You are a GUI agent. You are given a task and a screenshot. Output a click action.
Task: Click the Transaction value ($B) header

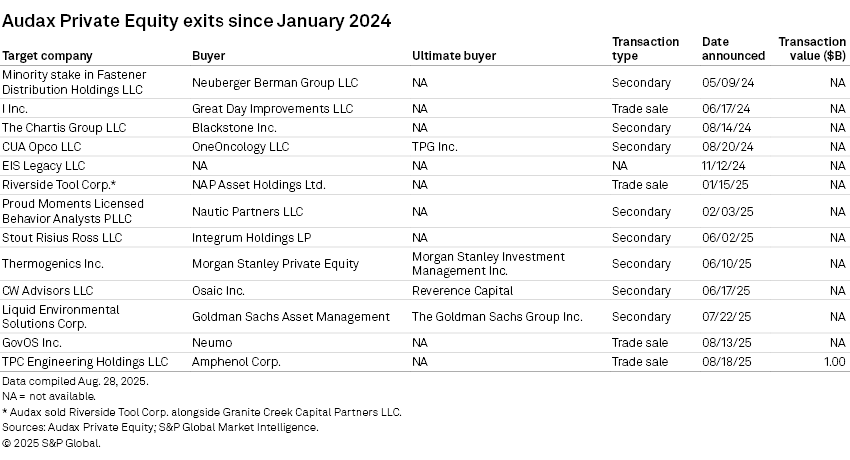click(x=811, y=49)
